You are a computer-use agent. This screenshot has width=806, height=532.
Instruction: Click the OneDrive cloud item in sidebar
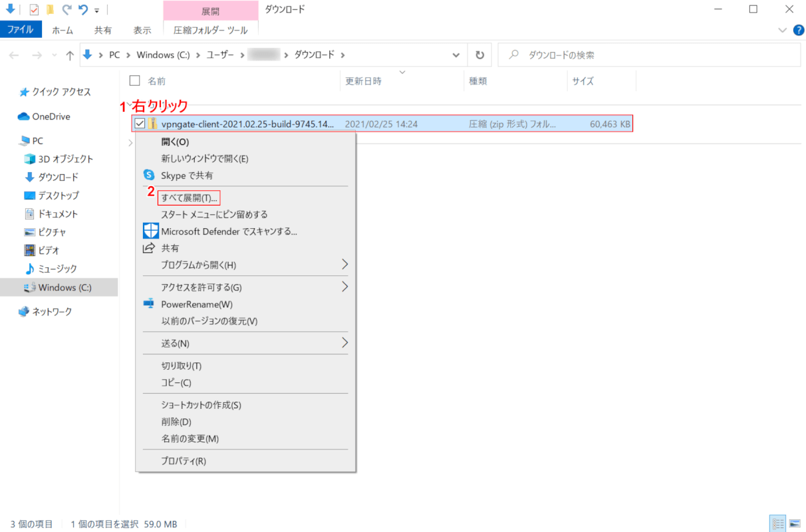(x=51, y=116)
